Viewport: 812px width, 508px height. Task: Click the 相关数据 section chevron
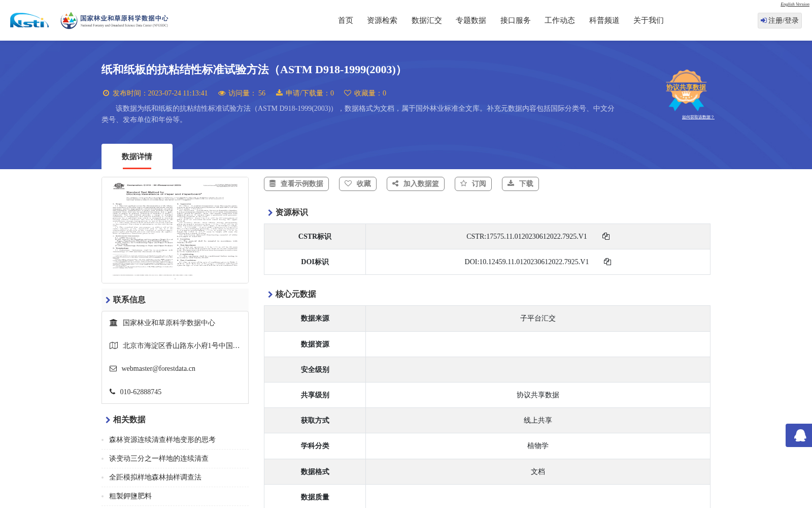[x=108, y=420]
